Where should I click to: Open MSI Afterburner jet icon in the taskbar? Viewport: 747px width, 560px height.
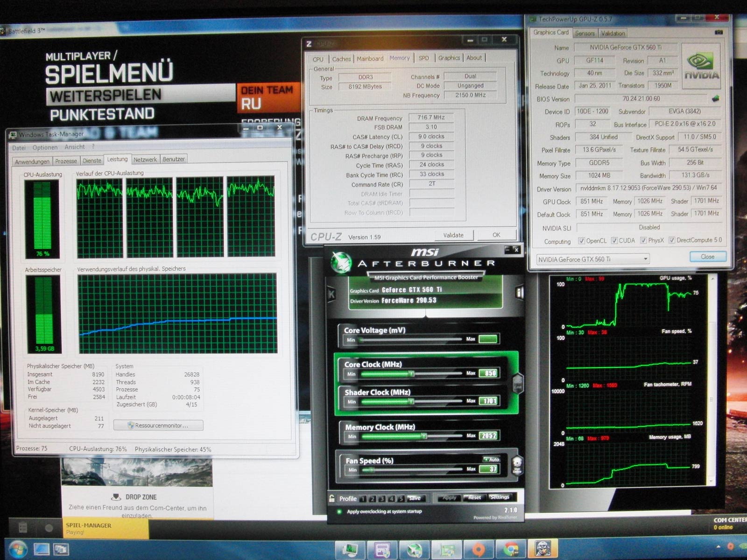pyautogui.click(x=414, y=550)
